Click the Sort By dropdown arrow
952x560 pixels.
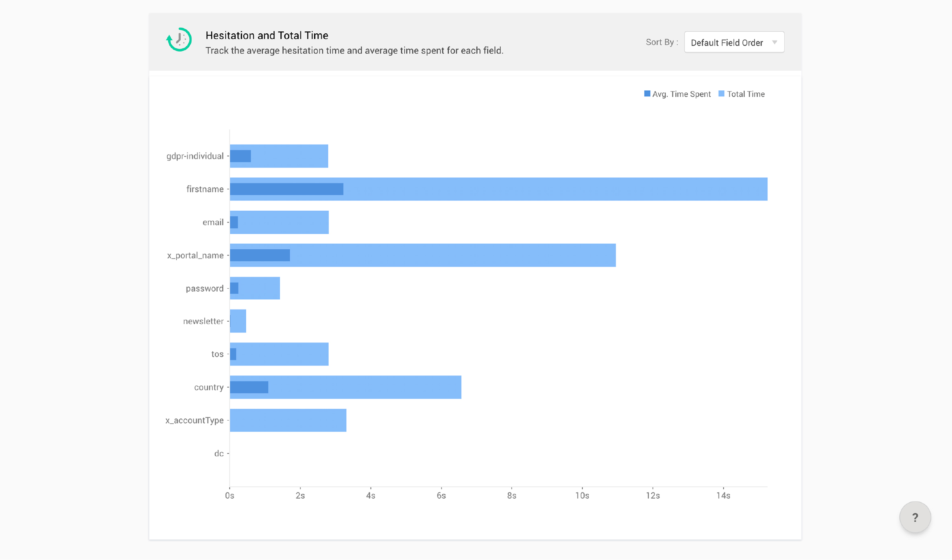click(x=774, y=42)
